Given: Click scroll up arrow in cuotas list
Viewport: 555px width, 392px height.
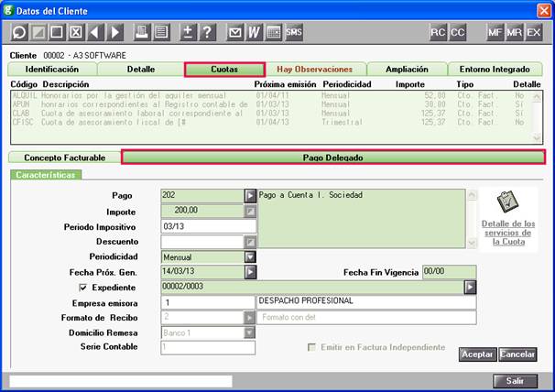Looking at the screenshot, I should [537, 96].
